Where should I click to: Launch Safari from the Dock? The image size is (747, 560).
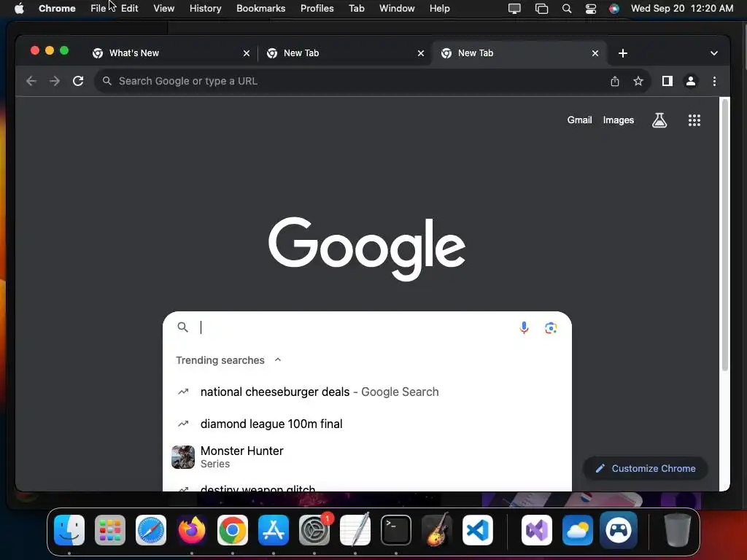click(x=151, y=530)
